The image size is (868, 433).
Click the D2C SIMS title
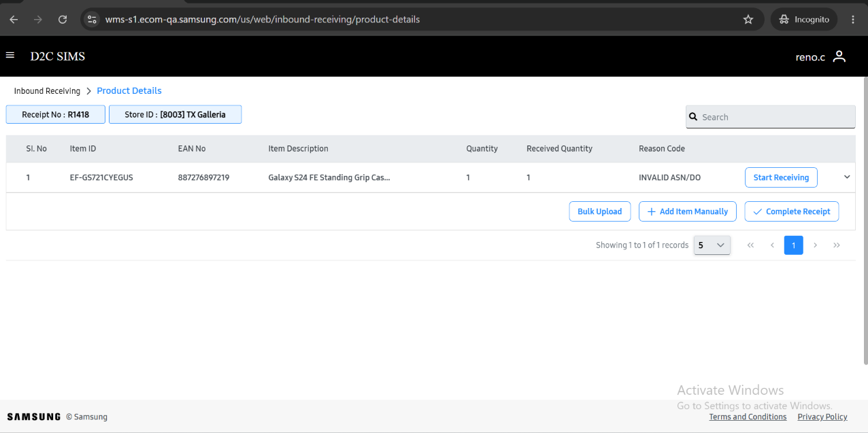[x=58, y=56]
